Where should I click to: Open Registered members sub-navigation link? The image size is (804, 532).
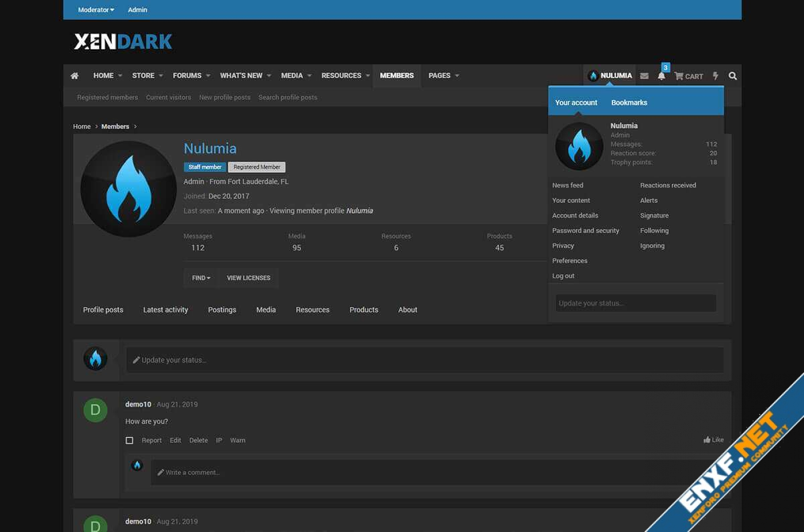click(x=107, y=97)
